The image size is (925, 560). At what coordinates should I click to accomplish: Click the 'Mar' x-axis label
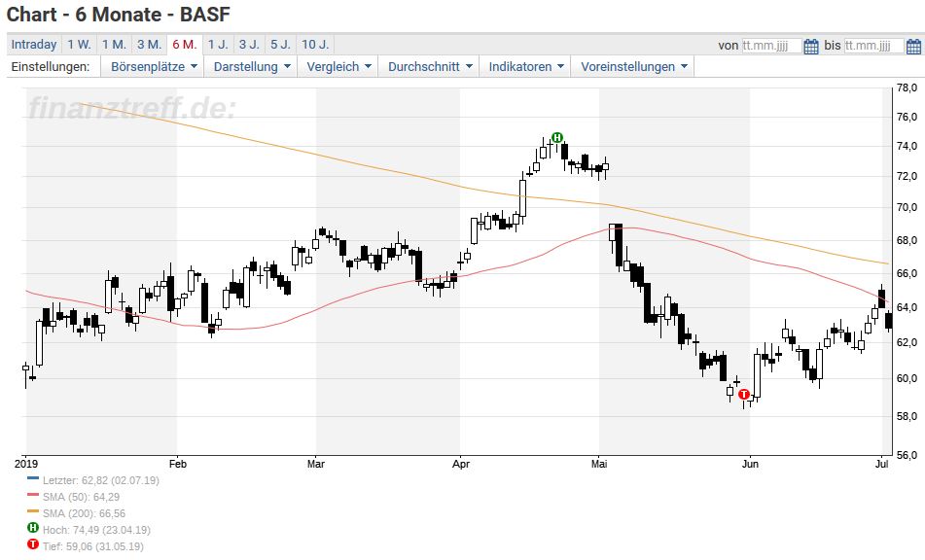(315, 464)
